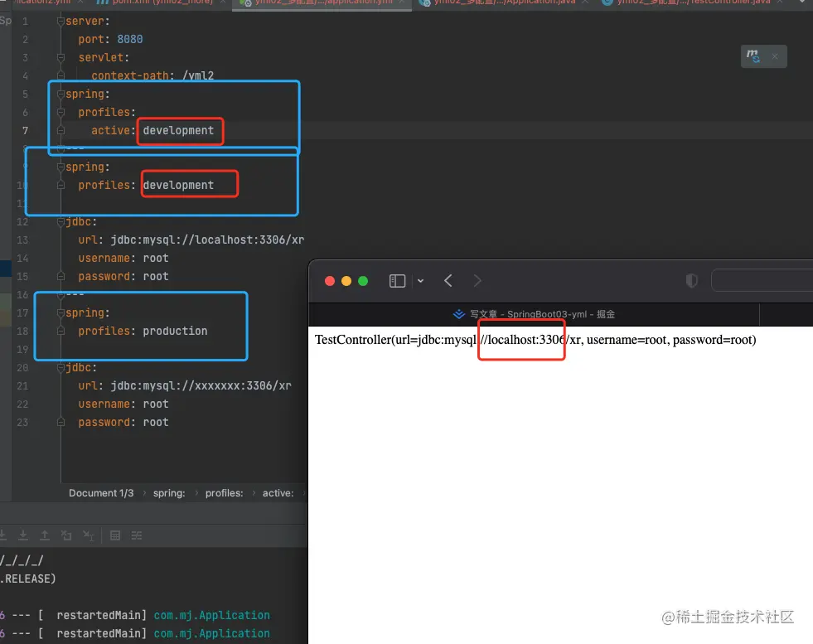Click the Document 1/3 breadcrumb
The height and width of the screenshot is (644, 813).
101,493
